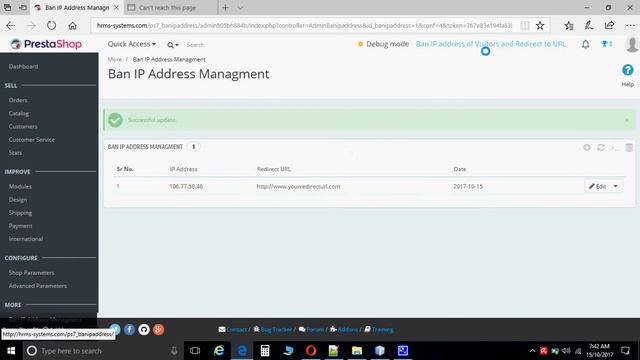Open Dashboard in the sidebar
This screenshot has width=640, height=360.
tap(24, 67)
